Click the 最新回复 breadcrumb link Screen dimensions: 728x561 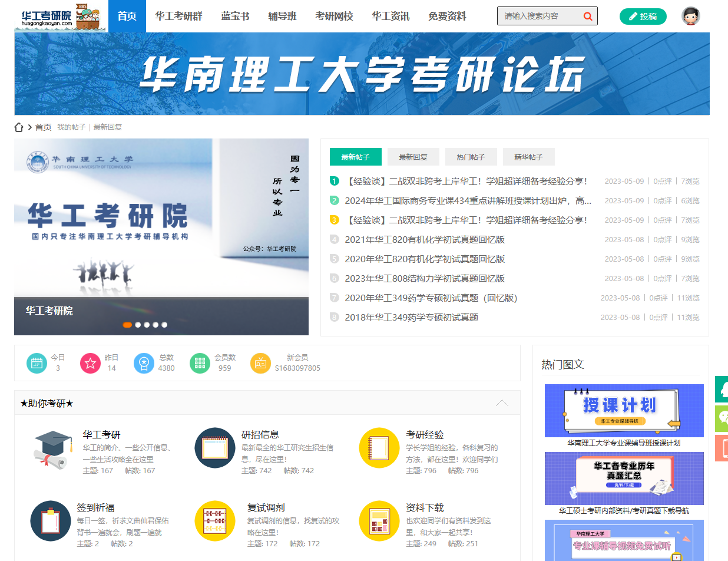pos(108,127)
